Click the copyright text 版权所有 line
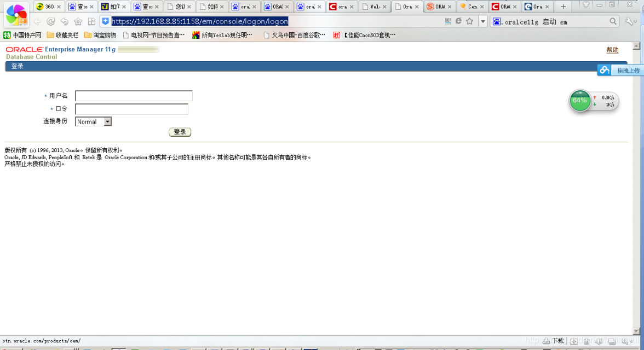The width and height of the screenshot is (644, 350). pos(64,150)
